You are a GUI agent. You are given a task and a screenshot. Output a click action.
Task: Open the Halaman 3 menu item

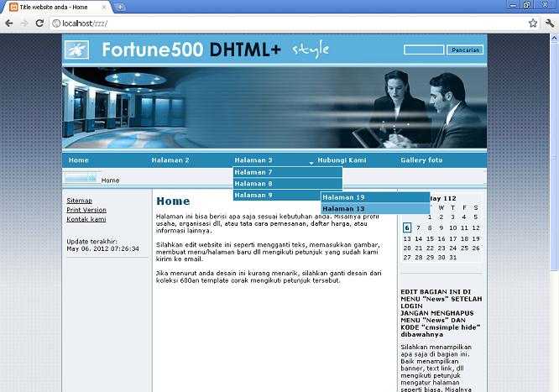[253, 160]
